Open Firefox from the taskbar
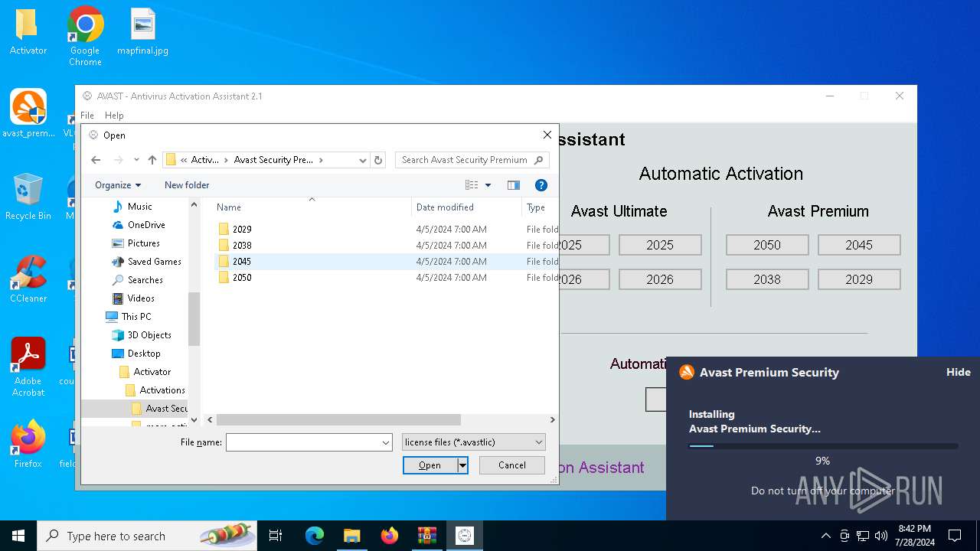 click(x=390, y=536)
